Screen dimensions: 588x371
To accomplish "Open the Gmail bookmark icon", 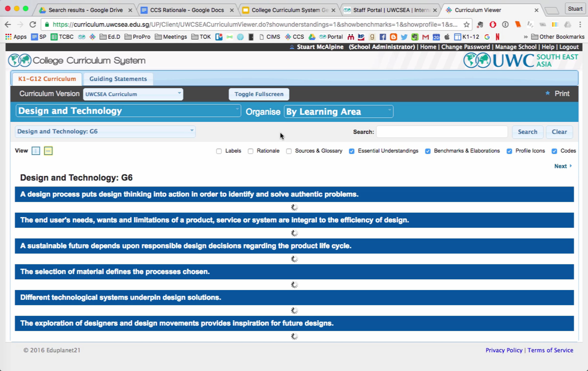I will [426, 37].
